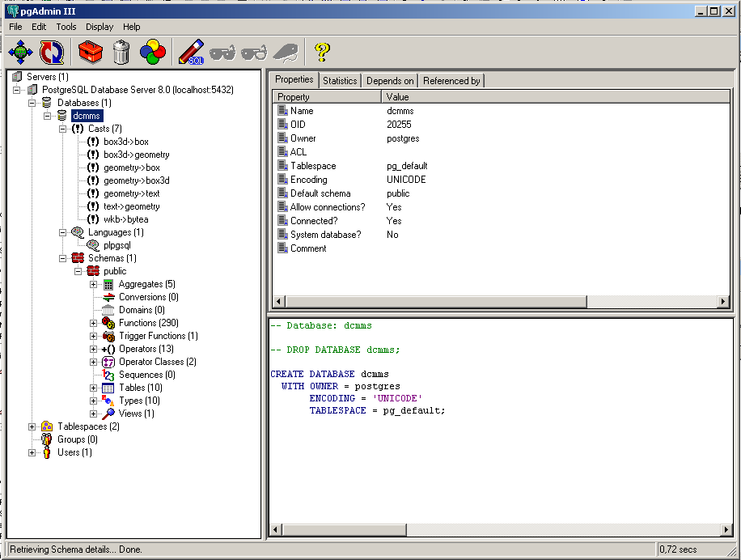The width and height of the screenshot is (741, 560).
Task: Click the trash can Drop Object icon
Action: pos(121,52)
